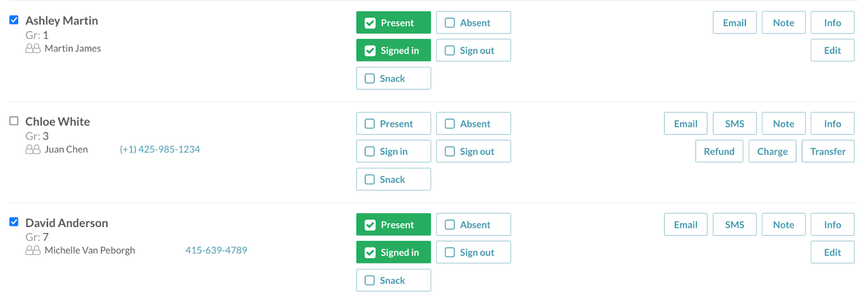
Task: Click guardian icon beside Martin James
Action: (x=33, y=48)
